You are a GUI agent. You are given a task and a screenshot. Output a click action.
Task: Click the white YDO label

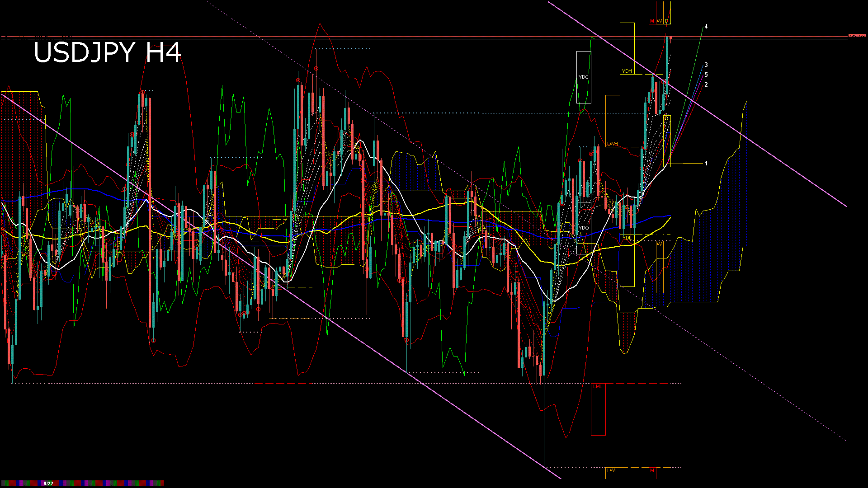pyautogui.click(x=583, y=228)
